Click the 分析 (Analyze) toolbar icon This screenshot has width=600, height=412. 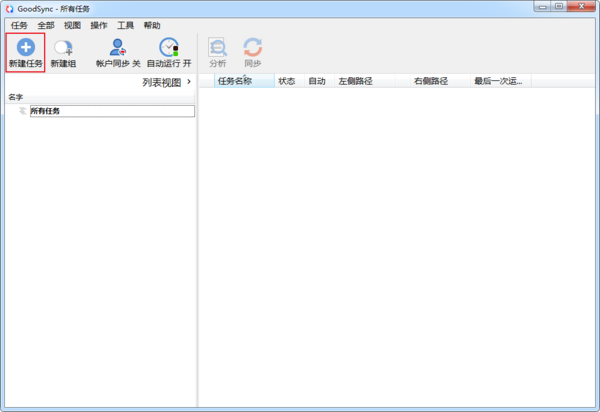pos(217,47)
